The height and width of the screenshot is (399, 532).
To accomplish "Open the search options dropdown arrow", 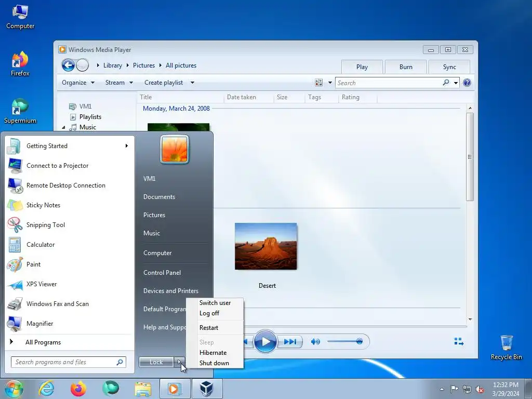I will (456, 83).
